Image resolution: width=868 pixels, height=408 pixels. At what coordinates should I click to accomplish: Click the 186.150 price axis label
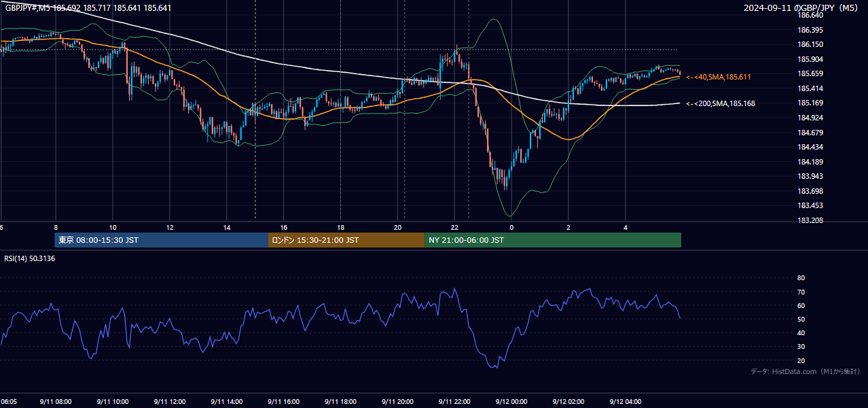(x=810, y=45)
